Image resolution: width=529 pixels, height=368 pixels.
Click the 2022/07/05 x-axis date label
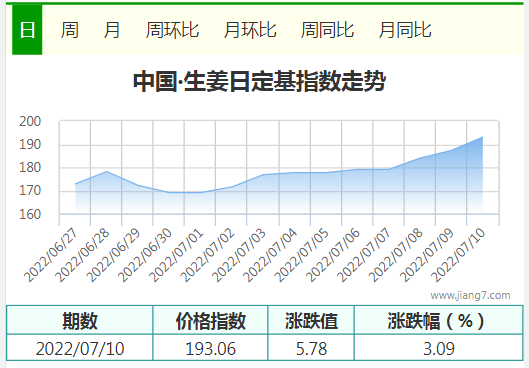[301, 255]
